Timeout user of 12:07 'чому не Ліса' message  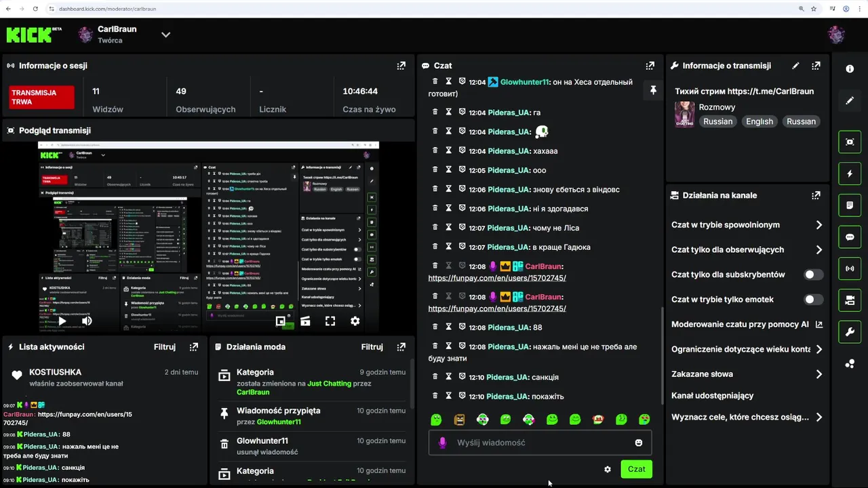tap(448, 228)
